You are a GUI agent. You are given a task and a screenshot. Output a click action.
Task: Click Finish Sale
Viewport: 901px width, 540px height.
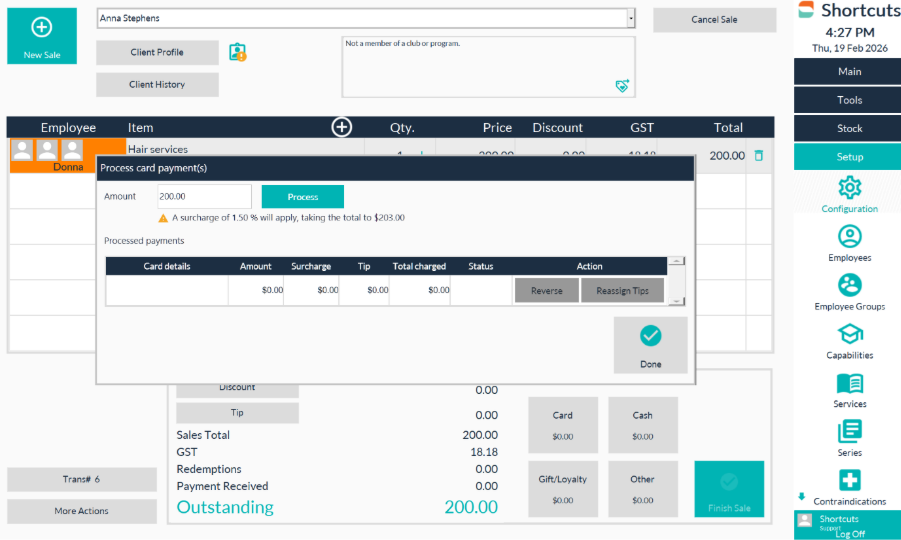(x=729, y=489)
